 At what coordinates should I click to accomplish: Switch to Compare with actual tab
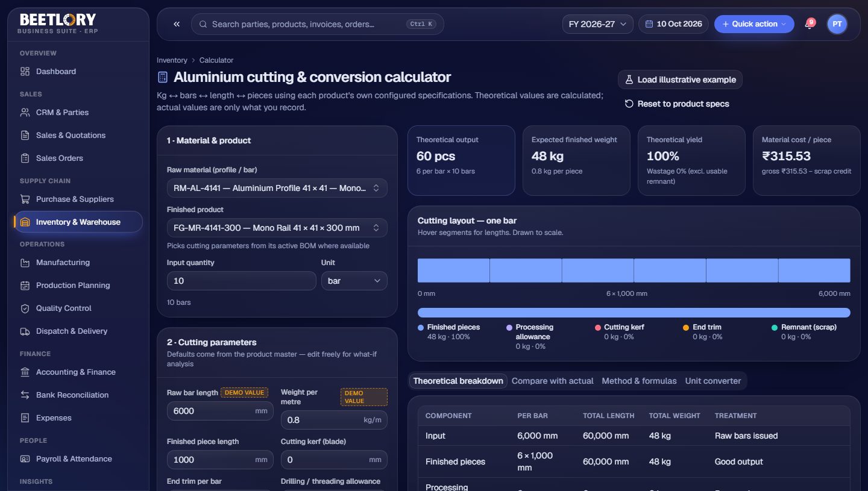(x=553, y=381)
